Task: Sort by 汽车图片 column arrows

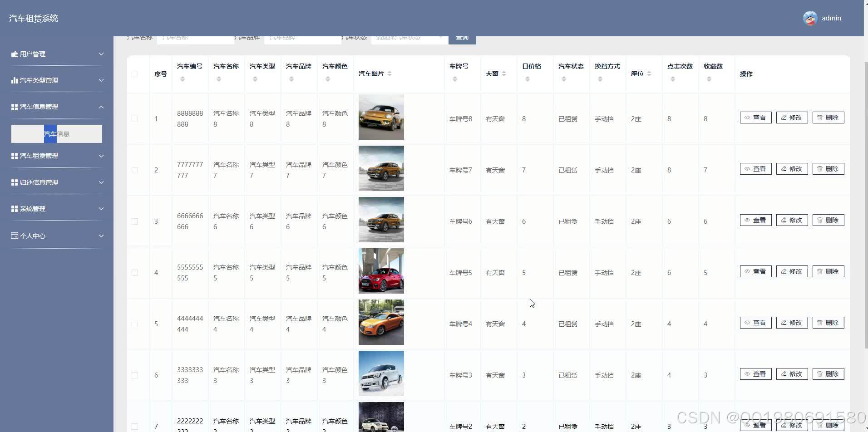Action: [390, 74]
